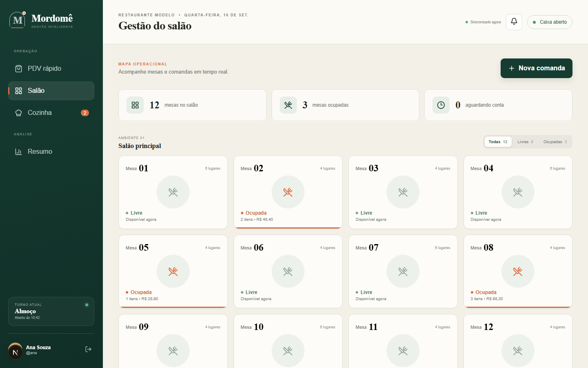
Task: Click the cutlery icon on Mesa 11
Action: (x=403, y=351)
